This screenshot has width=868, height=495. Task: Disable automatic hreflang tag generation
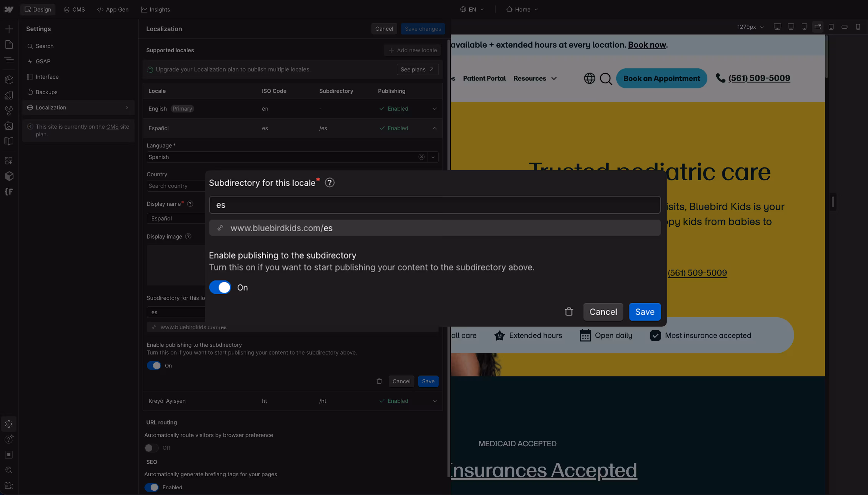(x=151, y=487)
